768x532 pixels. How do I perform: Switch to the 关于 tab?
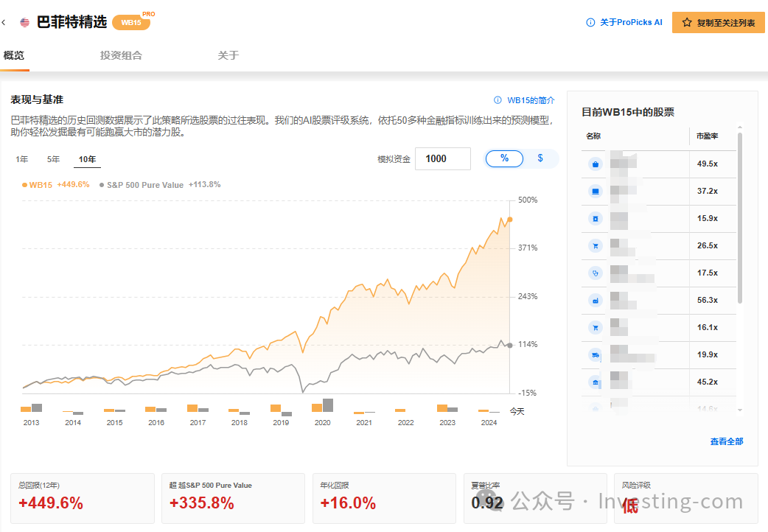[x=228, y=55]
